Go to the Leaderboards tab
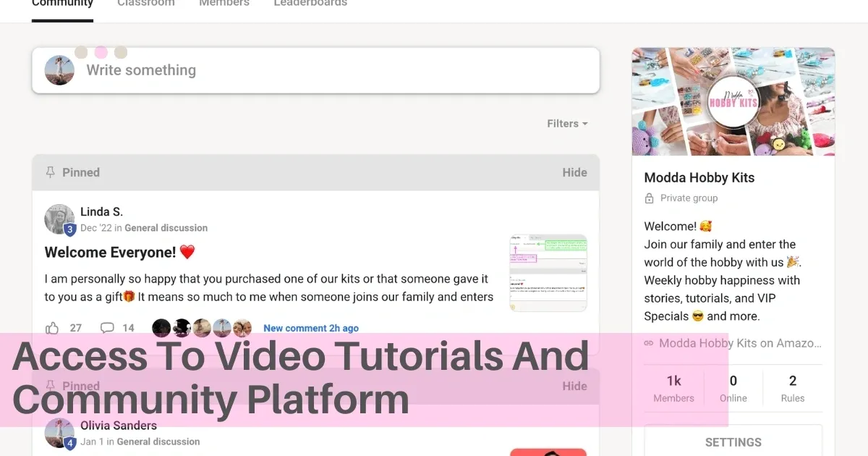Viewport: 868px width, 456px height. (x=310, y=4)
